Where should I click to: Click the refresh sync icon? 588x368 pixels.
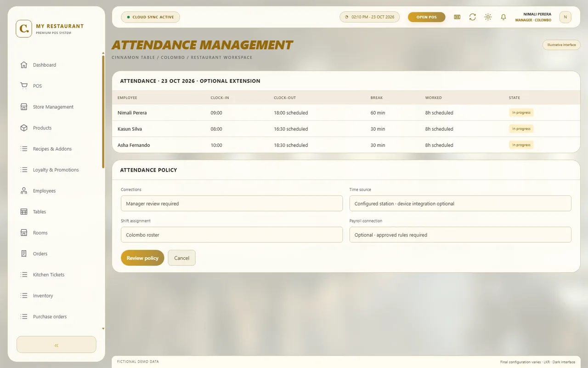coord(472,17)
